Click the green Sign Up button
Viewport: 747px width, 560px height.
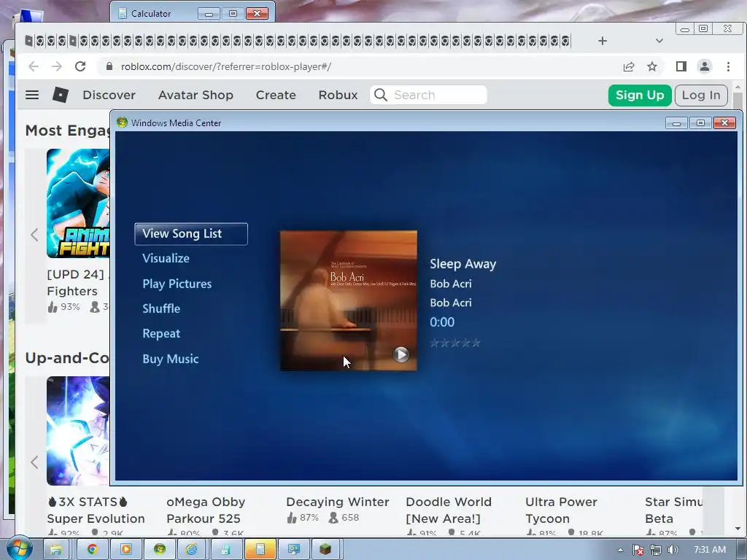639,96
